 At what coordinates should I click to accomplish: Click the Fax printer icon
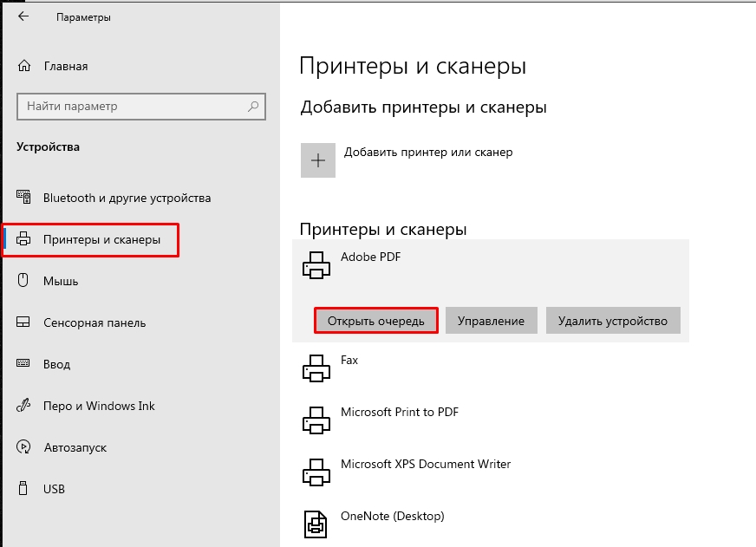pos(316,368)
